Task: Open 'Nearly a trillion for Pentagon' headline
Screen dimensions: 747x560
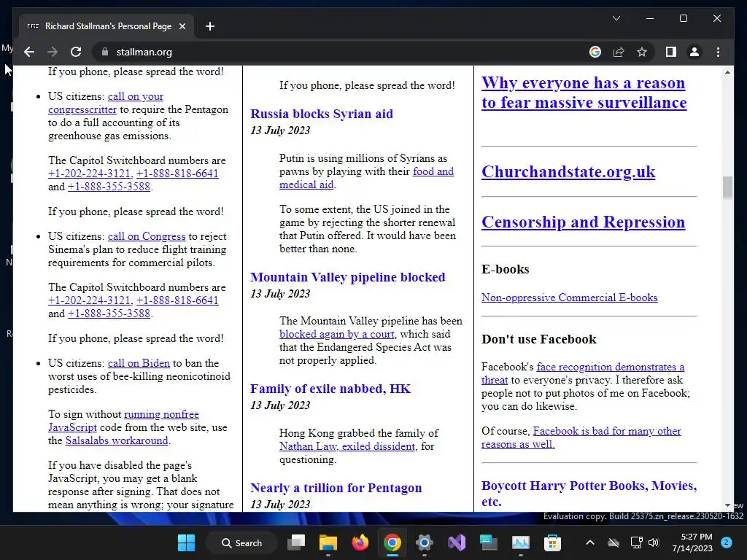Action: coord(336,488)
